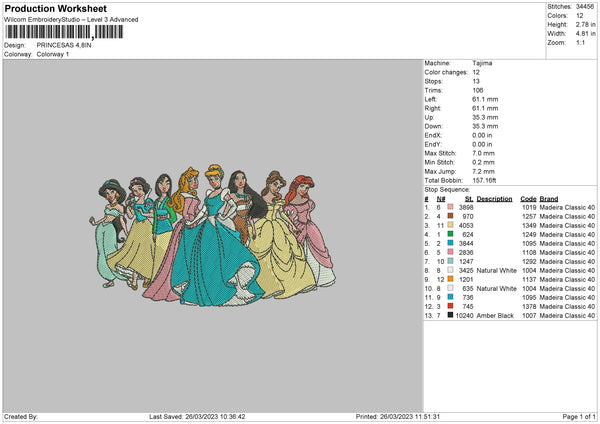Image resolution: width=600 pixels, height=424 pixels.
Task: Click the Zoom value '1:1'
Action: tap(580, 42)
